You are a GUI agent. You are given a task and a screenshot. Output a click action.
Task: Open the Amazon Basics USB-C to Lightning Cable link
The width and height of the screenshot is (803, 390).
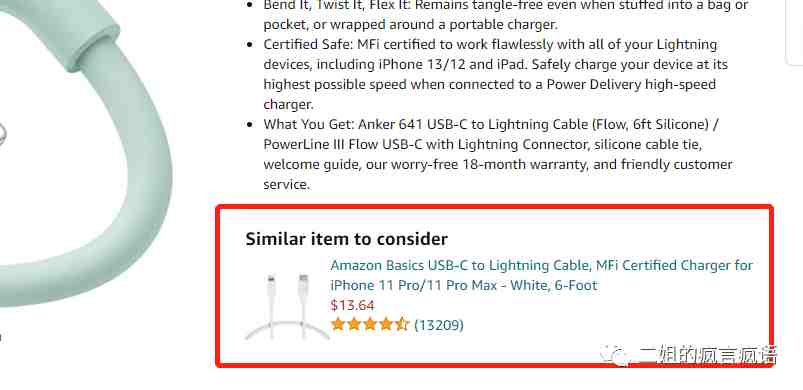(x=541, y=275)
